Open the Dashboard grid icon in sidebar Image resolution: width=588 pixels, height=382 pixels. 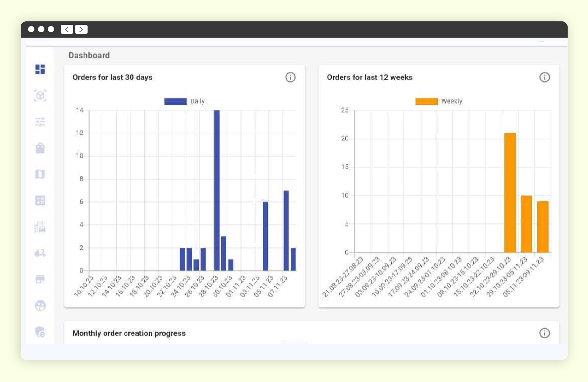pyautogui.click(x=40, y=69)
